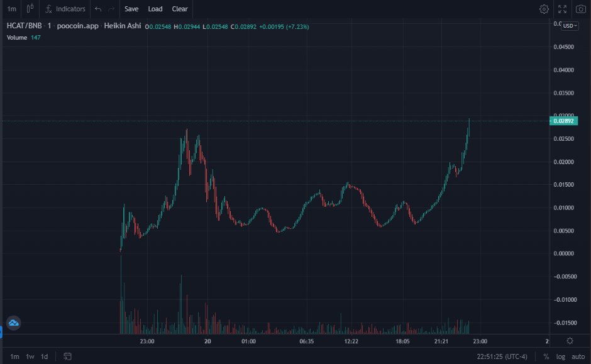Click the 21:21 time axis label

point(441,341)
